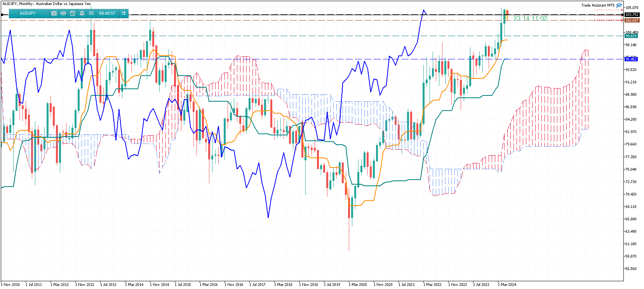Image resolution: width=644 pixels, height=289 pixels.
Task: Click the 72.730 price scale value
Action: [x=631, y=182]
